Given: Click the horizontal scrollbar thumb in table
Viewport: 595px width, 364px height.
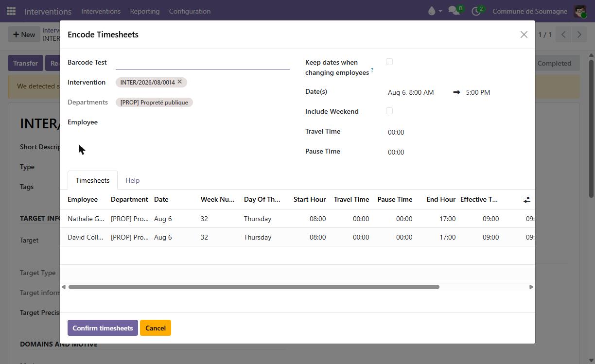Looking at the screenshot, I should 254,287.
